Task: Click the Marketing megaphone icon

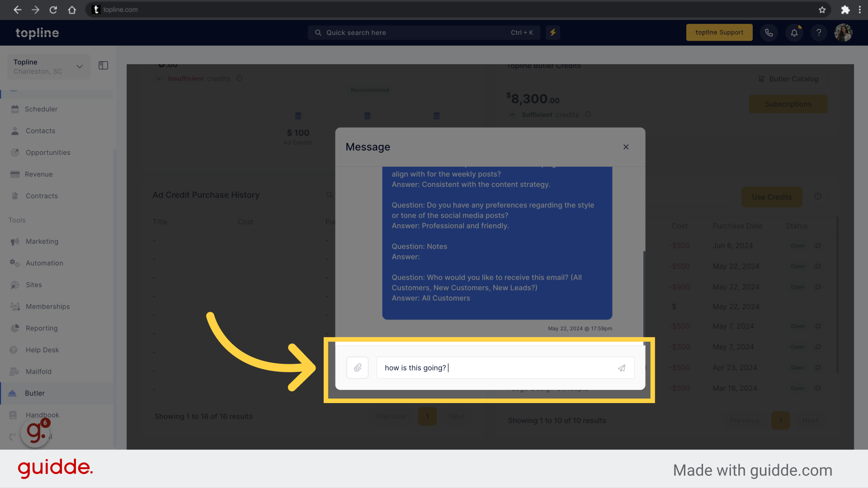Action: [x=15, y=241]
